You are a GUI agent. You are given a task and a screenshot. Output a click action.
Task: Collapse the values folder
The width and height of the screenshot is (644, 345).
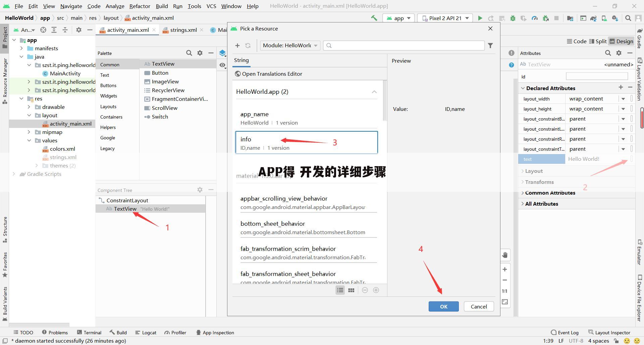(29, 140)
